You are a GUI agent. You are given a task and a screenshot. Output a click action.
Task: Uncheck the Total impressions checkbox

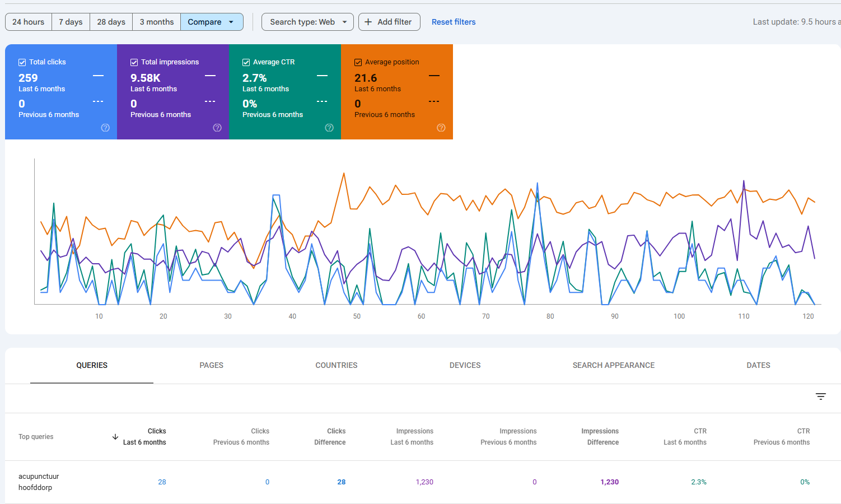(x=134, y=62)
